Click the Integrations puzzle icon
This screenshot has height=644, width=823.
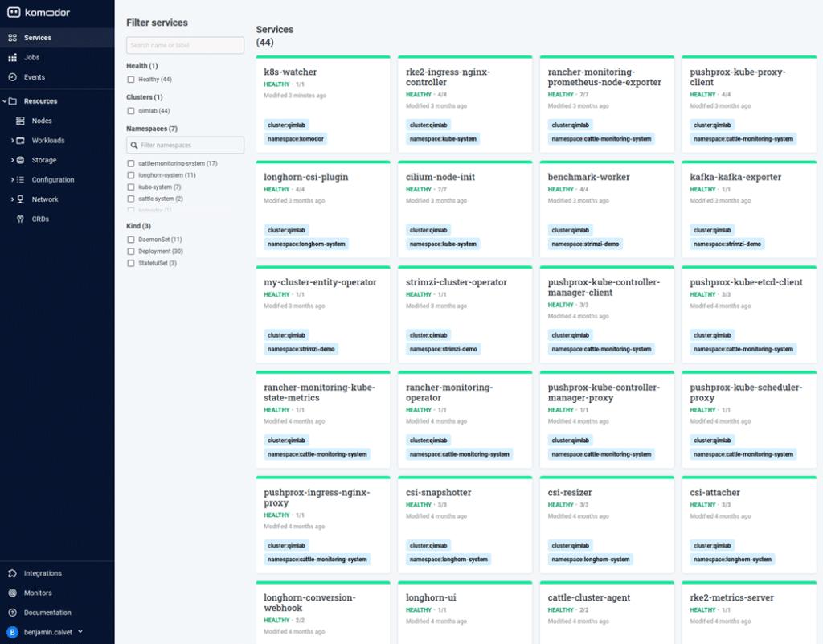(x=13, y=573)
